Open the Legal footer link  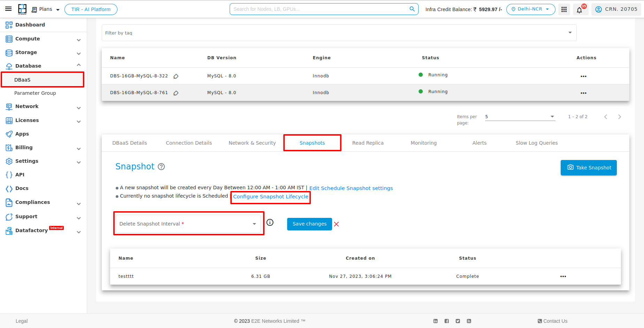(x=22, y=321)
